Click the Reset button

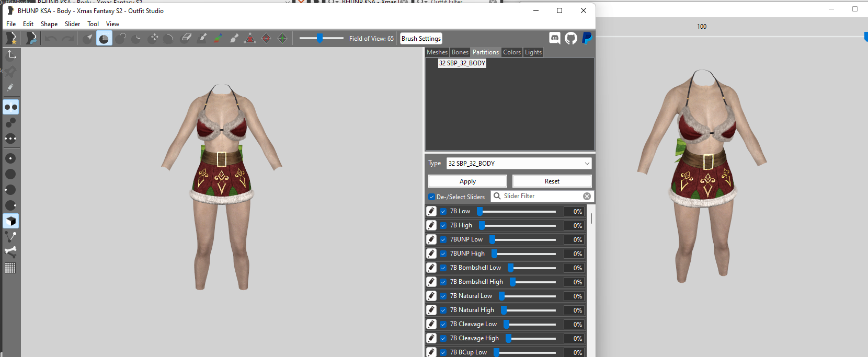(552, 181)
